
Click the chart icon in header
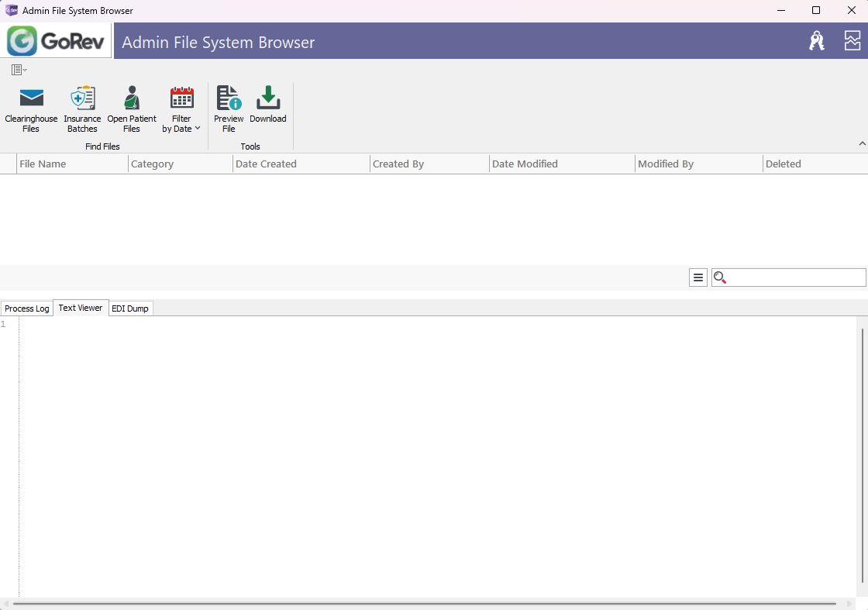(x=852, y=41)
